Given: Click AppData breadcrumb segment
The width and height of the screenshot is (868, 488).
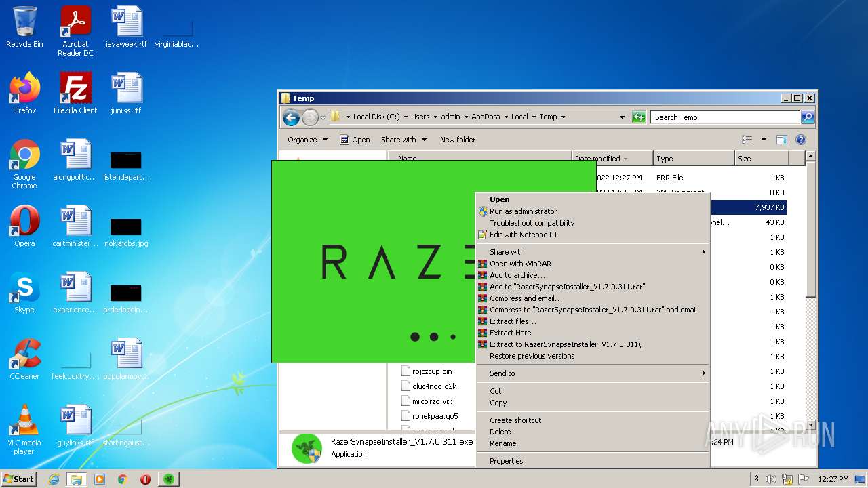Looking at the screenshot, I should coord(486,117).
